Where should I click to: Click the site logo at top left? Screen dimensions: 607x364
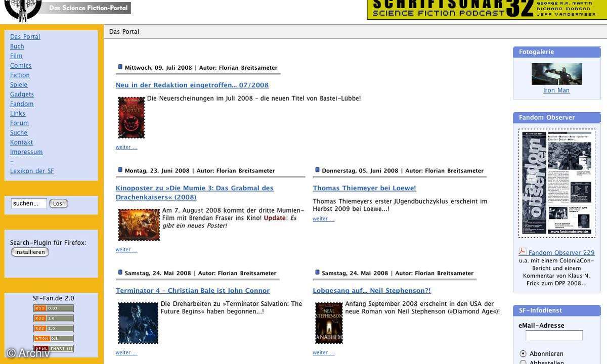23,10
